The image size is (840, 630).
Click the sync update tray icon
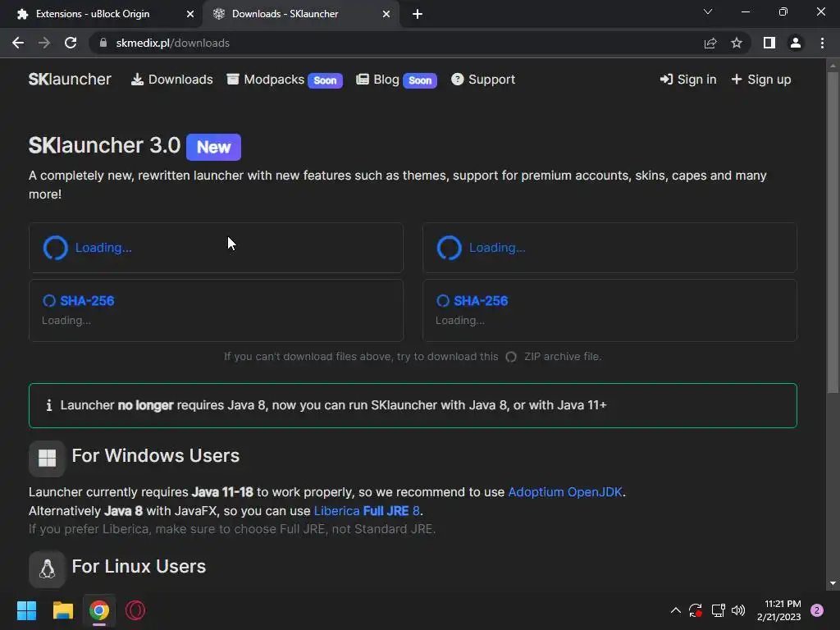[696, 610]
